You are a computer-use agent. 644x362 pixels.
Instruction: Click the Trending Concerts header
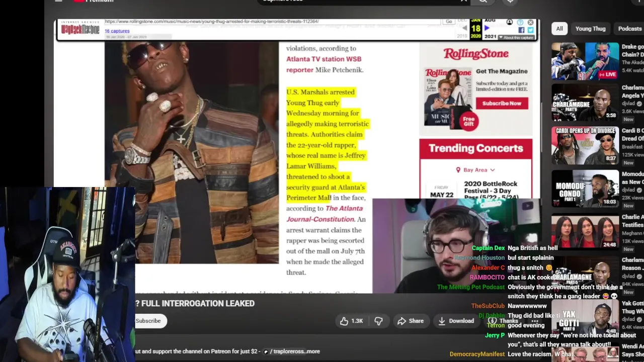[x=475, y=148]
